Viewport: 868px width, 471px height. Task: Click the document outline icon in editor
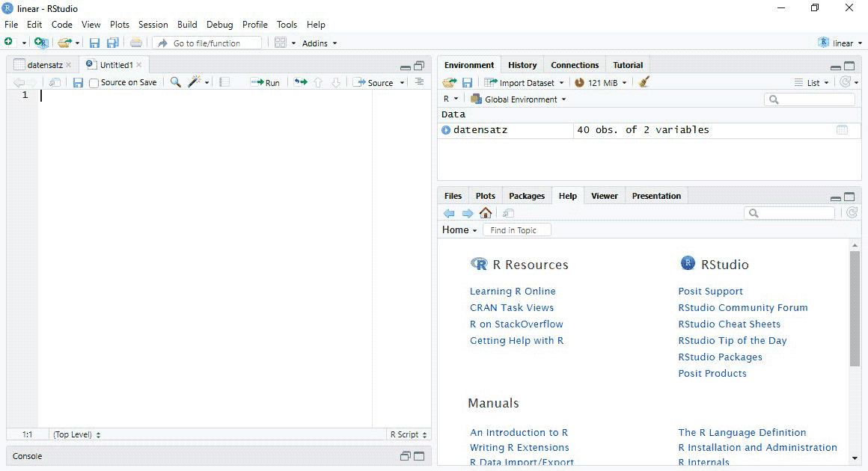420,81
